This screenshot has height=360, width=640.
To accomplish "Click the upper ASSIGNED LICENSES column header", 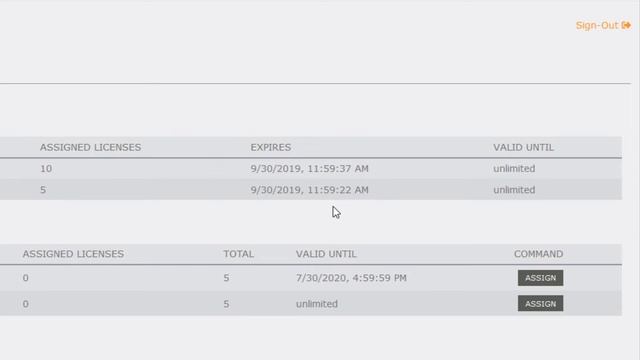I will click(x=90, y=147).
